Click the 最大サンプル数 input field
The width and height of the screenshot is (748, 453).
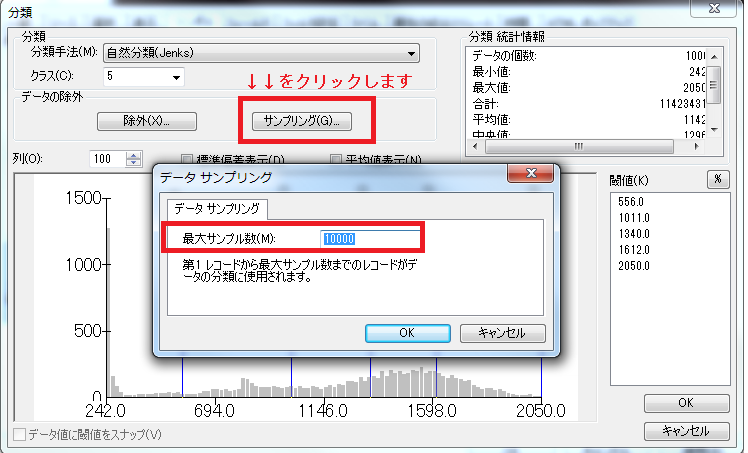click(370, 239)
